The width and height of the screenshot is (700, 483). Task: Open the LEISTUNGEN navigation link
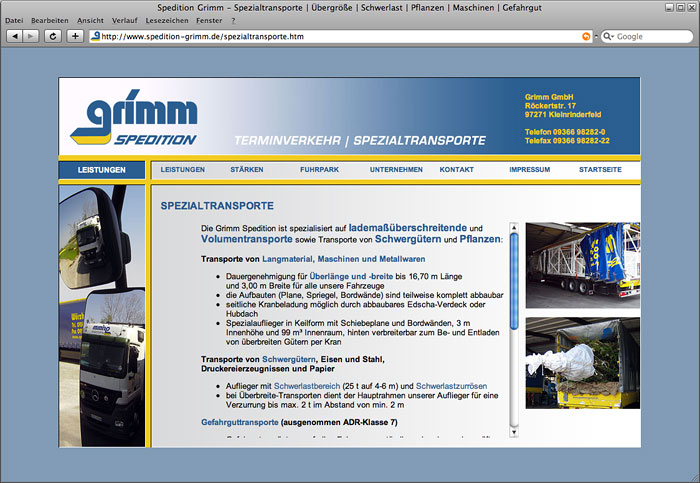pyautogui.click(x=183, y=170)
